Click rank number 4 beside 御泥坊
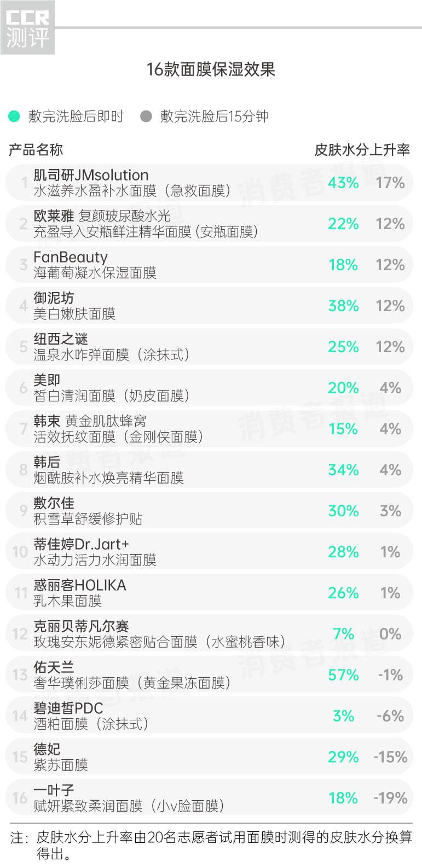The image size is (422, 868). click(x=23, y=306)
